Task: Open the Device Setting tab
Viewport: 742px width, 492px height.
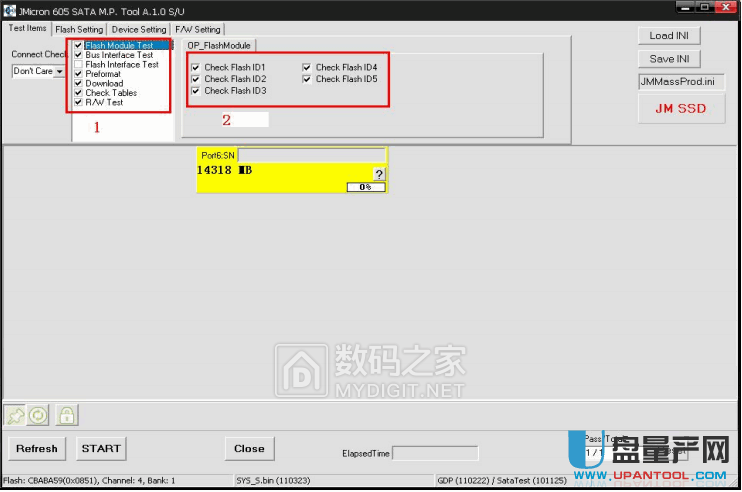Action: (139, 29)
